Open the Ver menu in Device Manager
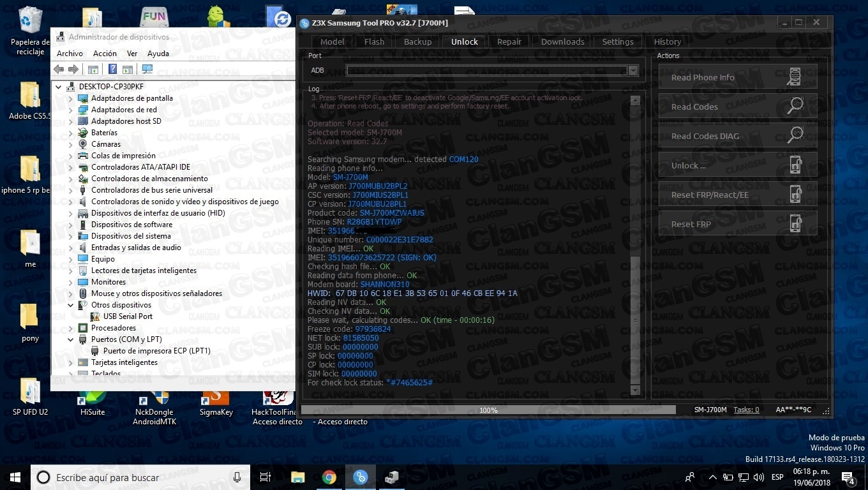868x490 pixels. click(x=132, y=54)
